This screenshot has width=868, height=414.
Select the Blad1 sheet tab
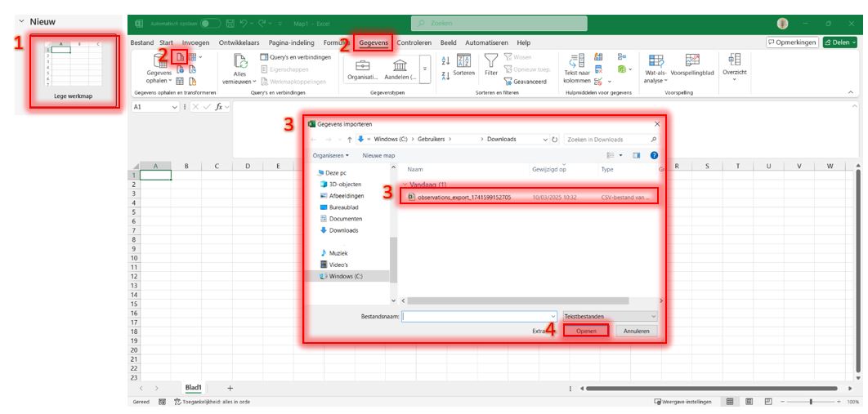tap(193, 388)
